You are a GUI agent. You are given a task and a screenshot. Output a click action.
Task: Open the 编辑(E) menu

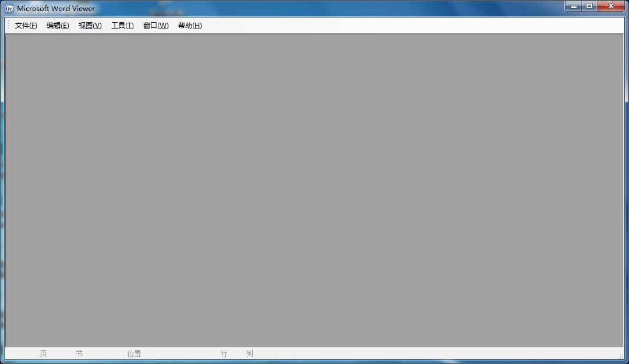(x=58, y=26)
